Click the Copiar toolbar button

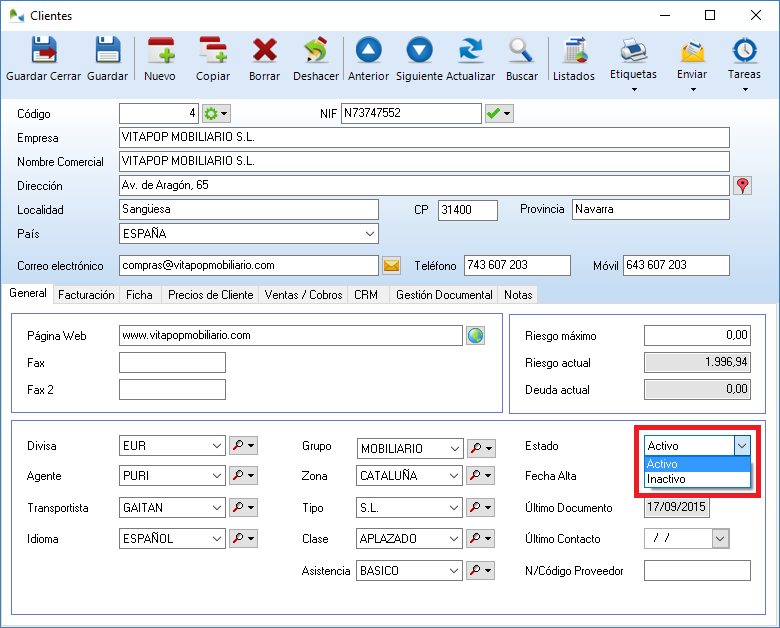coord(212,59)
